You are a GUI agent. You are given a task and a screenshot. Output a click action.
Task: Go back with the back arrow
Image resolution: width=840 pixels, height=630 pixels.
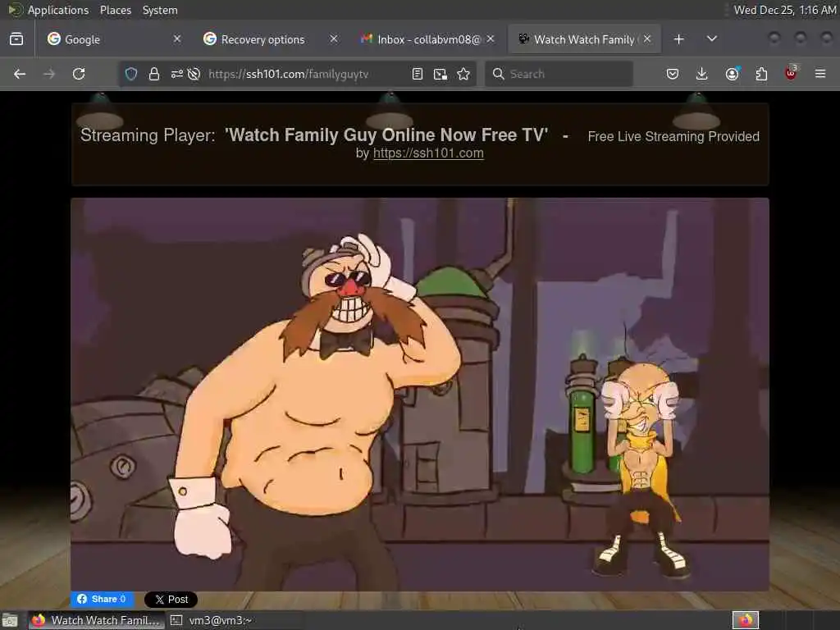pyautogui.click(x=20, y=74)
